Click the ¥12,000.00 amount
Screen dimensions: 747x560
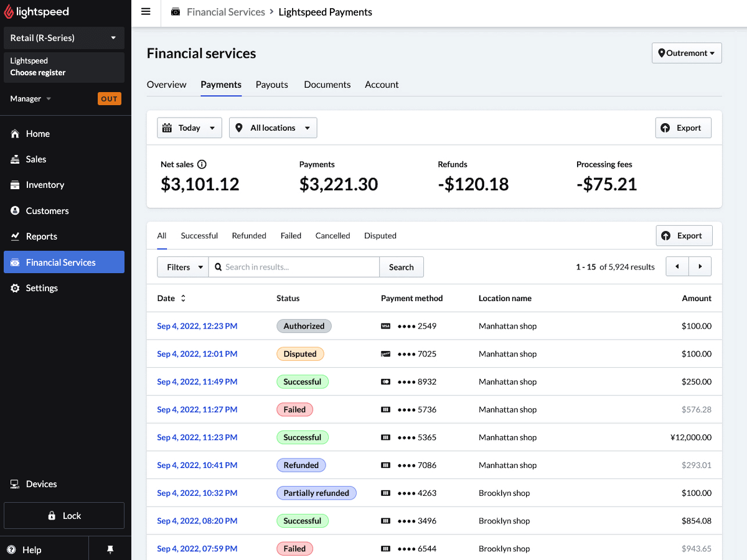[691, 437]
